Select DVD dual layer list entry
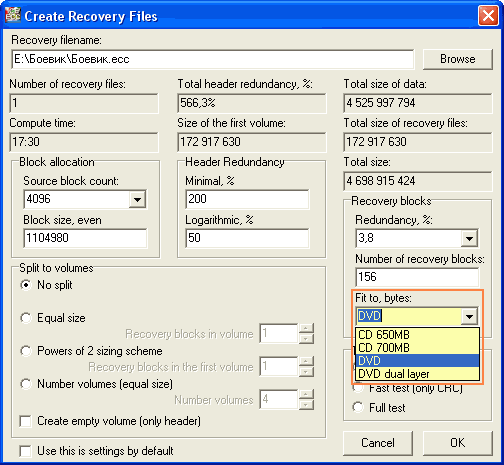This screenshot has height=465, width=504. [417, 374]
